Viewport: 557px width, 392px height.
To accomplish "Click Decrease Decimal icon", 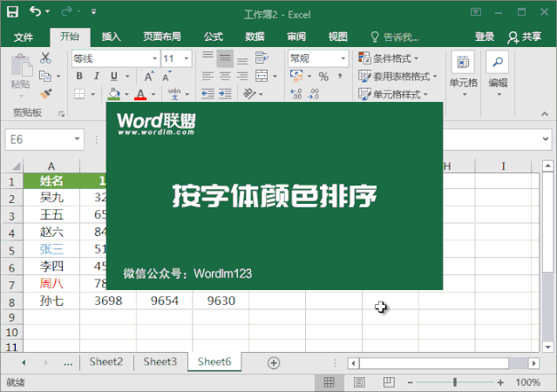I will pyautogui.click(x=313, y=94).
